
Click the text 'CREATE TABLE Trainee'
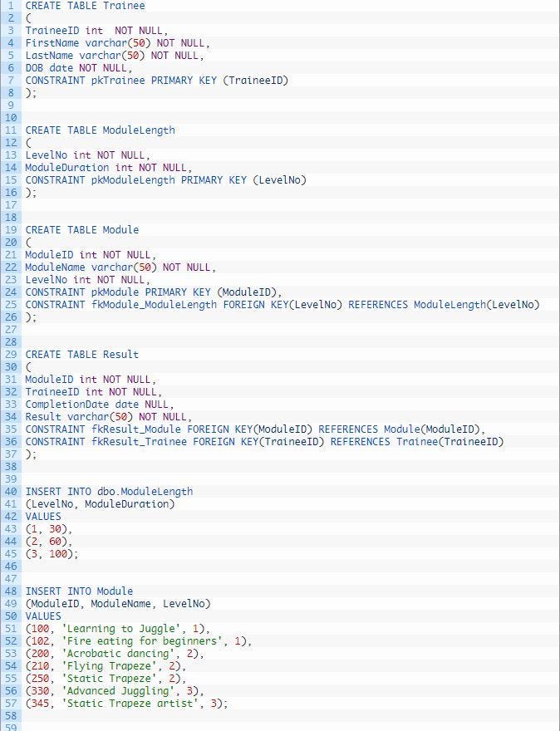click(x=85, y=6)
